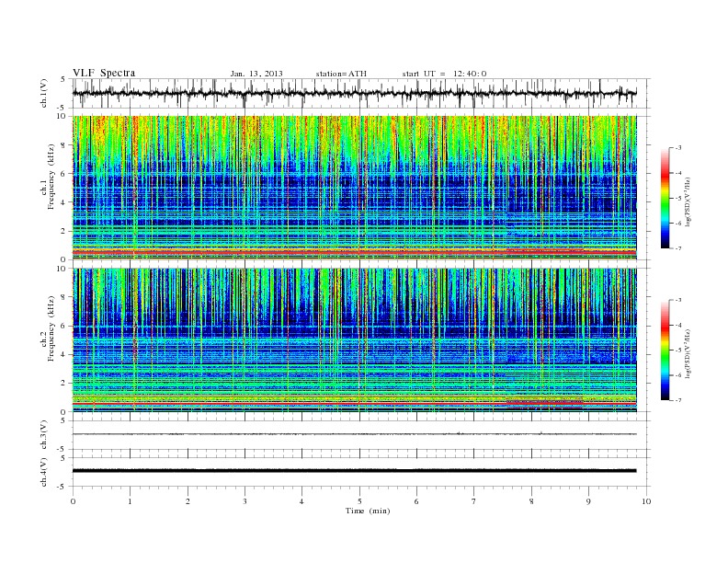Select the "ch.4(V)" axis label

43,472
